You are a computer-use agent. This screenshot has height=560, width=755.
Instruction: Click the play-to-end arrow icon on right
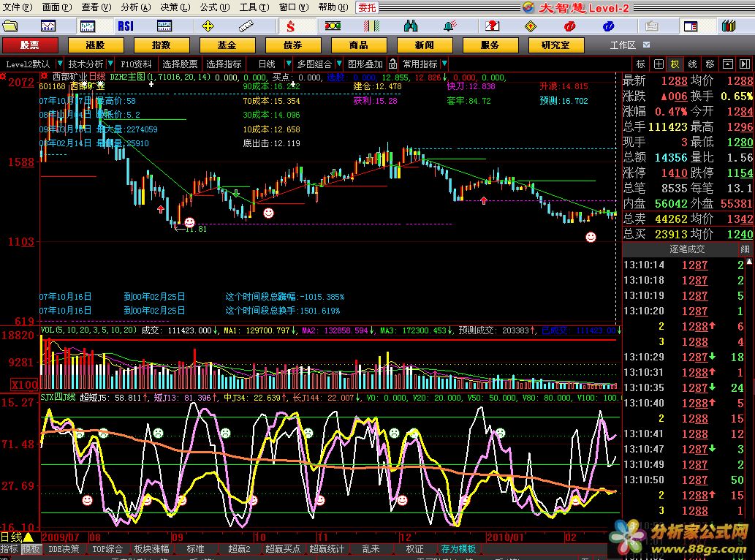(x=745, y=64)
